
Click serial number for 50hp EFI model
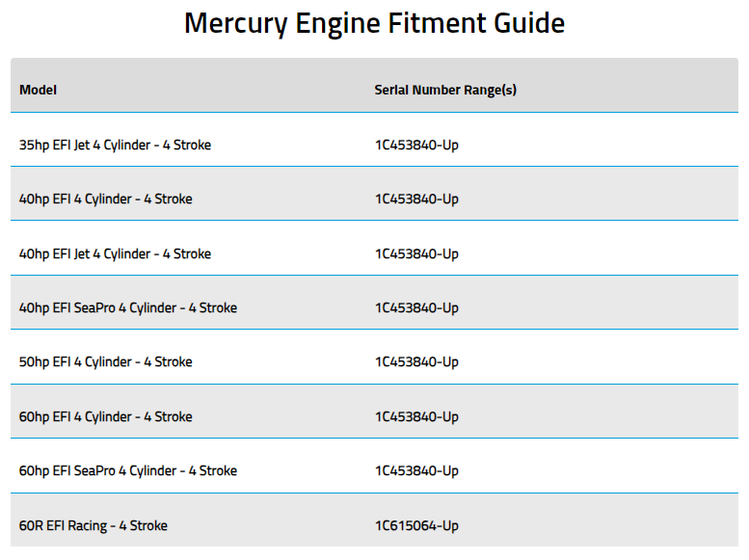pyautogui.click(x=416, y=361)
